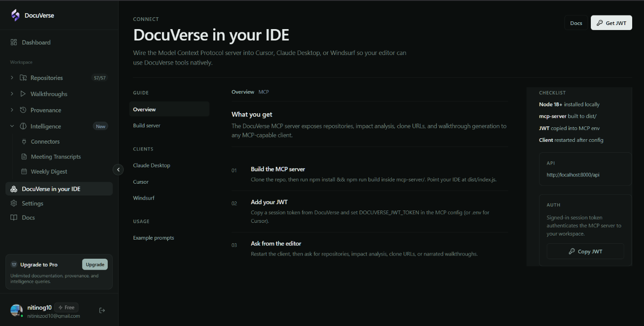
Task: Click the logout icon beside user profile
Action: [102, 310]
